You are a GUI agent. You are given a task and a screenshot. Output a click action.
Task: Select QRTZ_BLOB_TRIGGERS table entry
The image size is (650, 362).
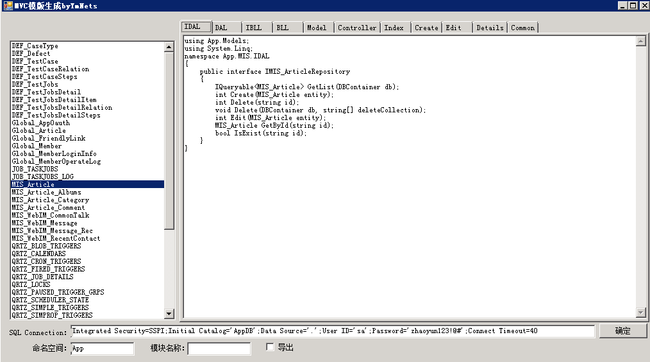click(x=87, y=245)
